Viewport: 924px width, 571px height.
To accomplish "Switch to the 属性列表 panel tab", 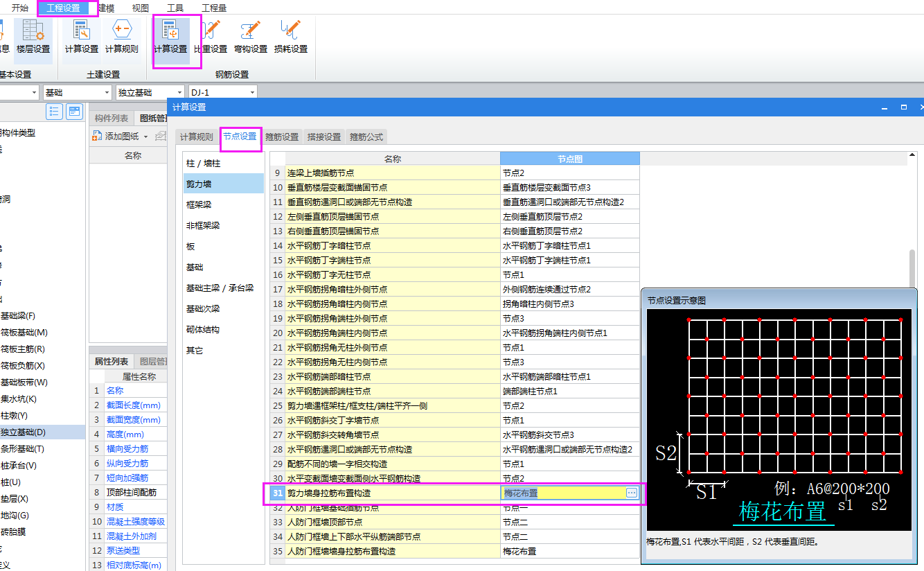I will point(112,361).
